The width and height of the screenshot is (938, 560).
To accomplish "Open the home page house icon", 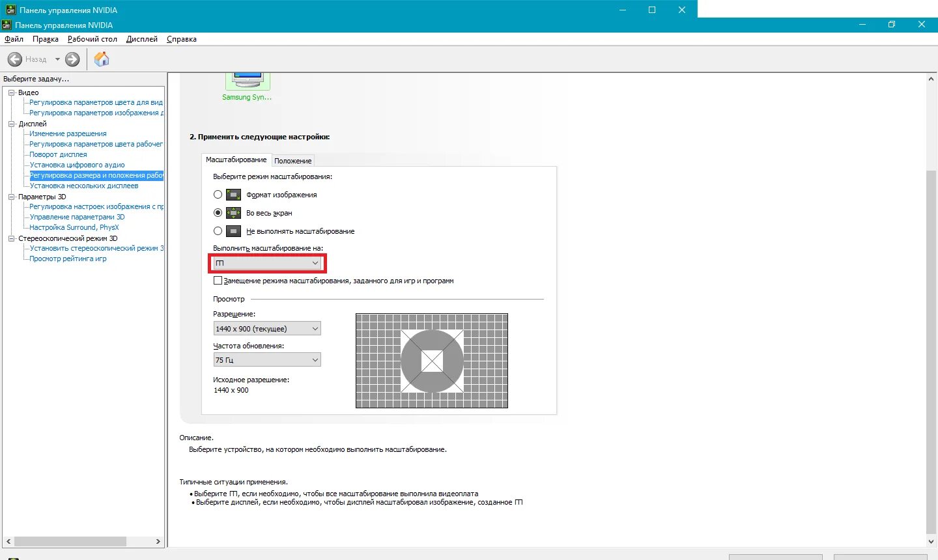I will [102, 59].
